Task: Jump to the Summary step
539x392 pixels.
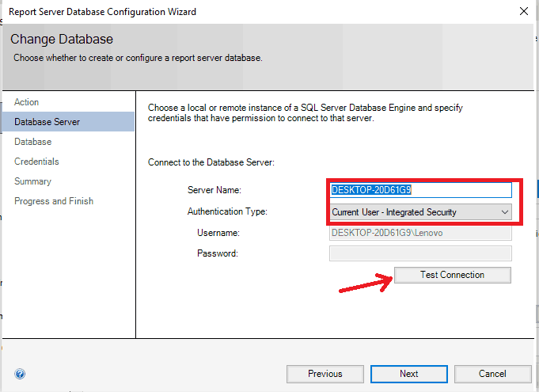Action: pyautogui.click(x=32, y=181)
